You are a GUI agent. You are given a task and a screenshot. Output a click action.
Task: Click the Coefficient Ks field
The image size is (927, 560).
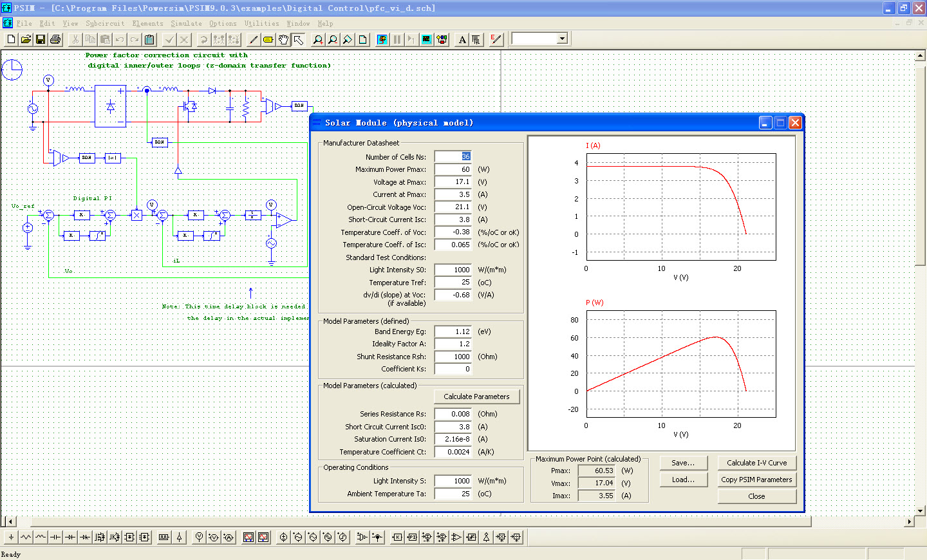(453, 369)
